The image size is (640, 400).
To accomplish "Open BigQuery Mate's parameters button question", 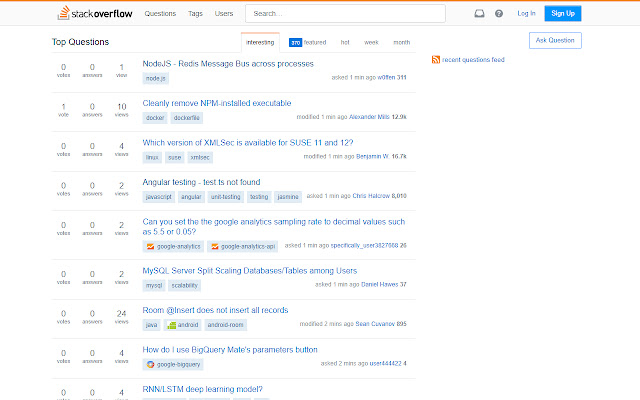I will [x=230, y=350].
